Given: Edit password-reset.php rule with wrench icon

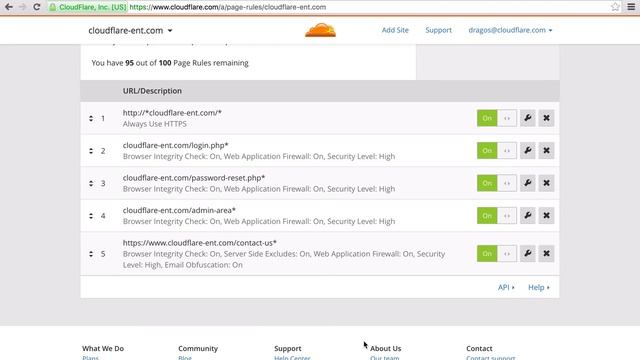Looking at the screenshot, I should click(527, 183).
